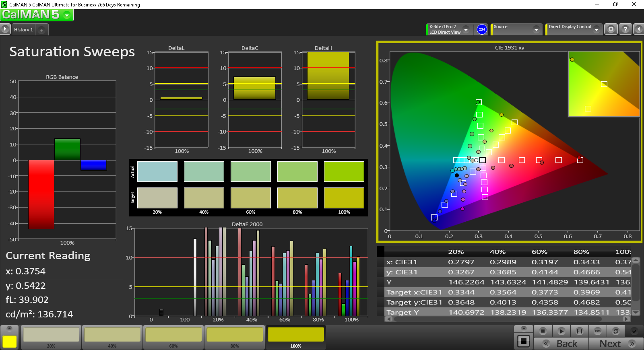644x350 pixels.
Task: Click the refresh loop icon
Action: (x=615, y=331)
